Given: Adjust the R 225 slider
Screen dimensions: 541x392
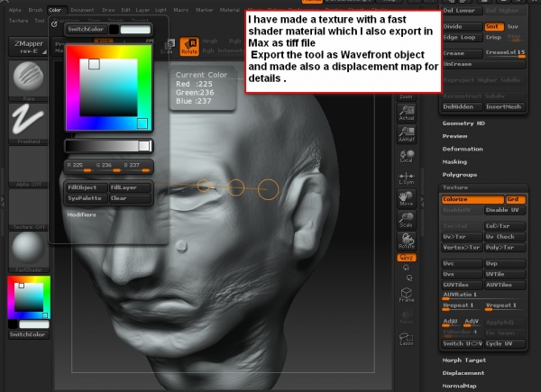Looking at the screenshot, I should click(x=79, y=167).
